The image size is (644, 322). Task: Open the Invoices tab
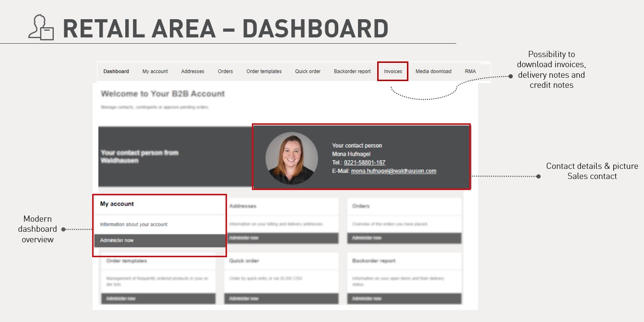pyautogui.click(x=393, y=72)
